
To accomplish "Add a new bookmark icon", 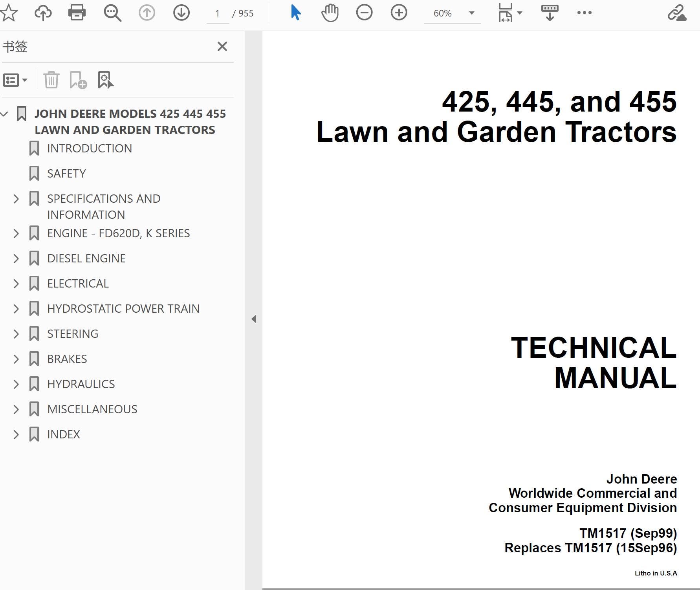I will pos(78,80).
